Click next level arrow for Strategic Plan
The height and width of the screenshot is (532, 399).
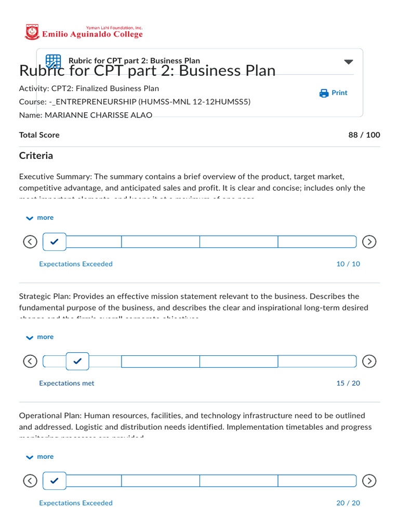[369, 361]
